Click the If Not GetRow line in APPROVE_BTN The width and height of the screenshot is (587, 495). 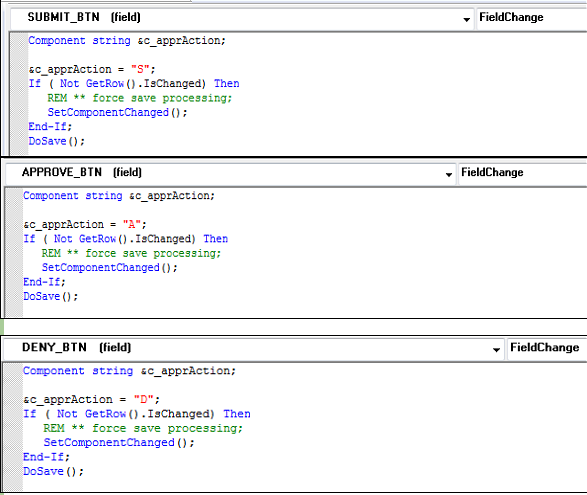tap(126, 239)
